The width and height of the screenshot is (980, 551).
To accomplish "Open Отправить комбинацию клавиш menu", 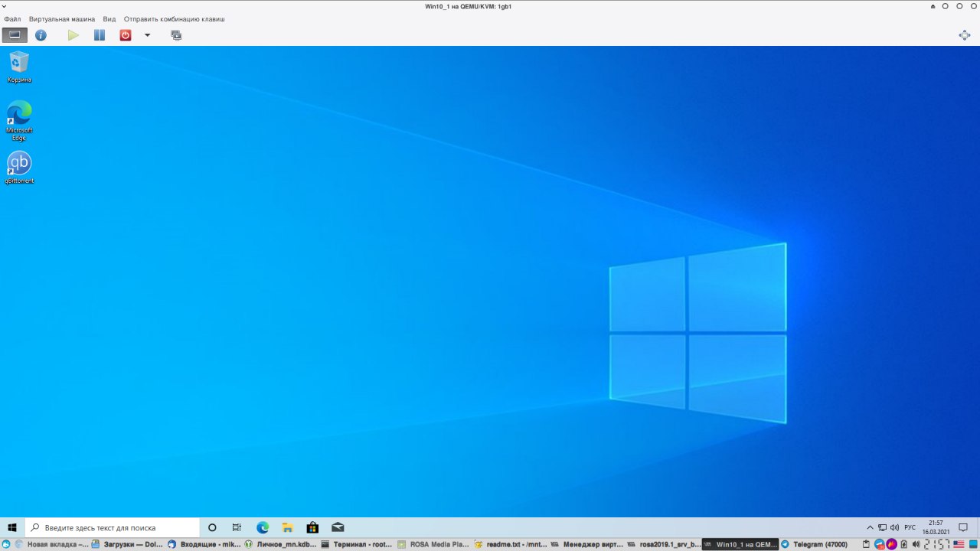I will pos(175,18).
